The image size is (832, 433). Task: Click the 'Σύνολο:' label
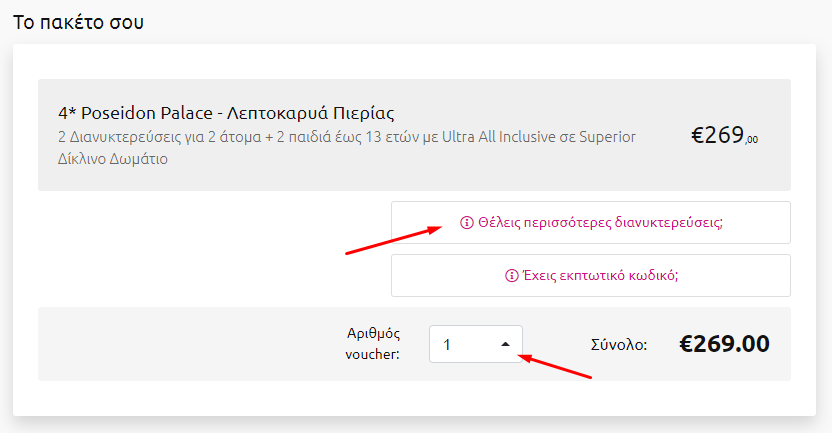(619, 345)
